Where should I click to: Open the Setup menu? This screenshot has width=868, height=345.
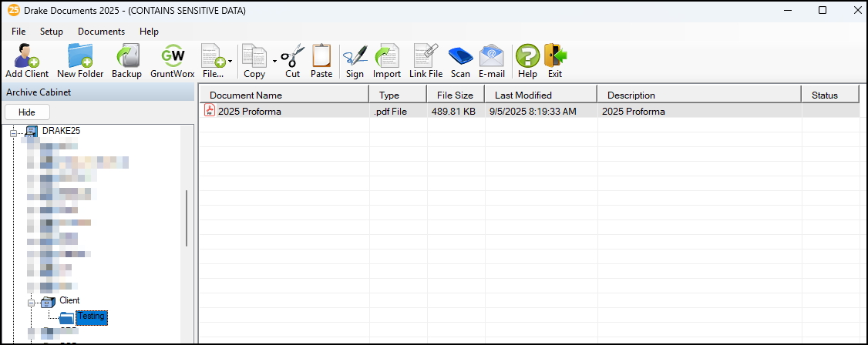point(52,32)
